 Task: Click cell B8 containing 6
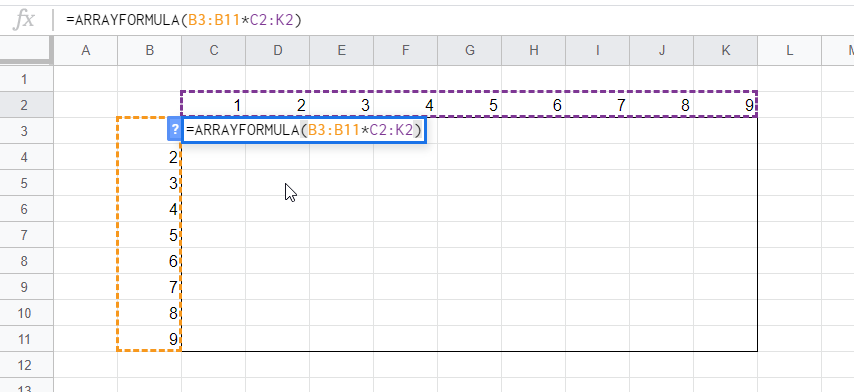(x=149, y=261)
